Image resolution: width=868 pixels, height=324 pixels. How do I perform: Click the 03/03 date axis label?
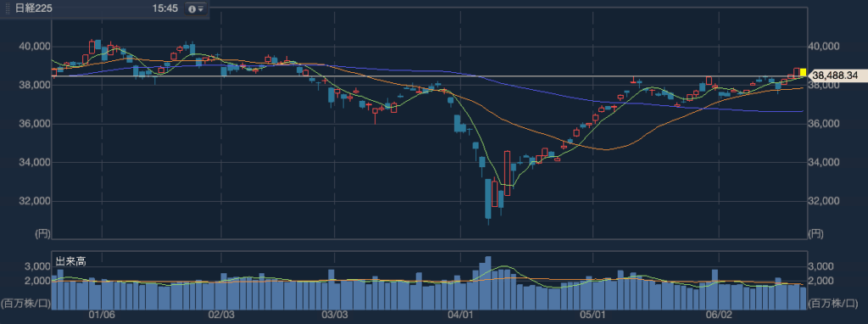(334, 315)
